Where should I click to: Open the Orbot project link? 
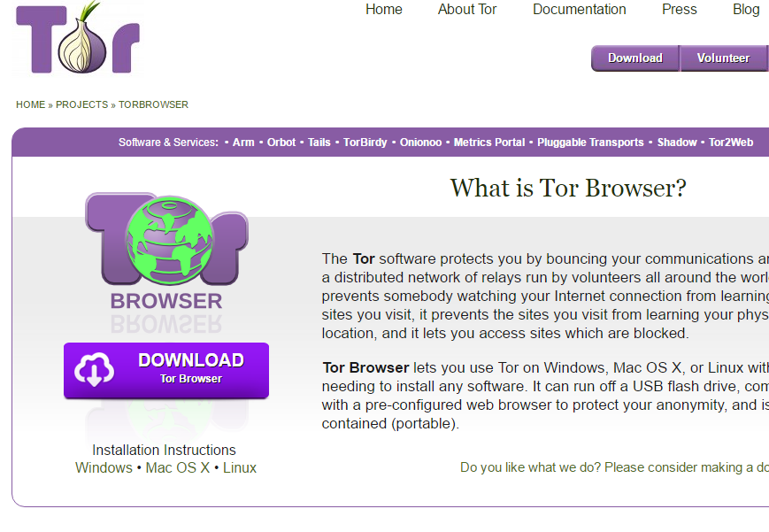click(x=281, y=143)
